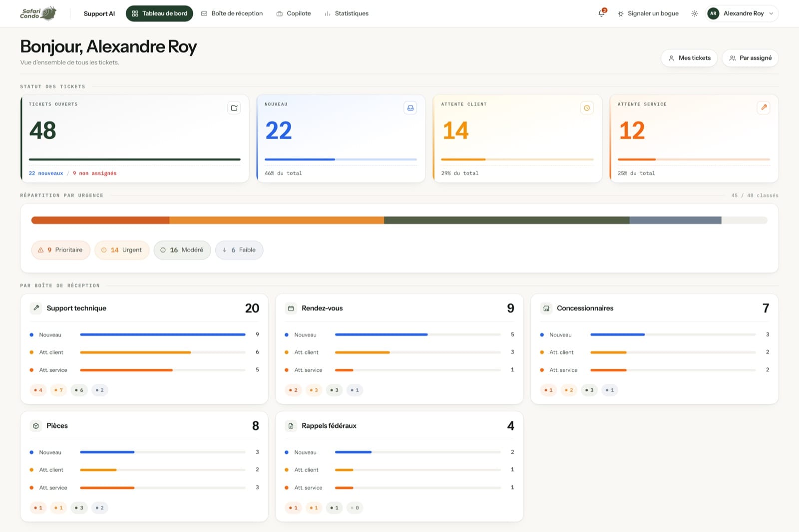
Task: Click the Concessionnaires store icon
Action: point(546,308)
